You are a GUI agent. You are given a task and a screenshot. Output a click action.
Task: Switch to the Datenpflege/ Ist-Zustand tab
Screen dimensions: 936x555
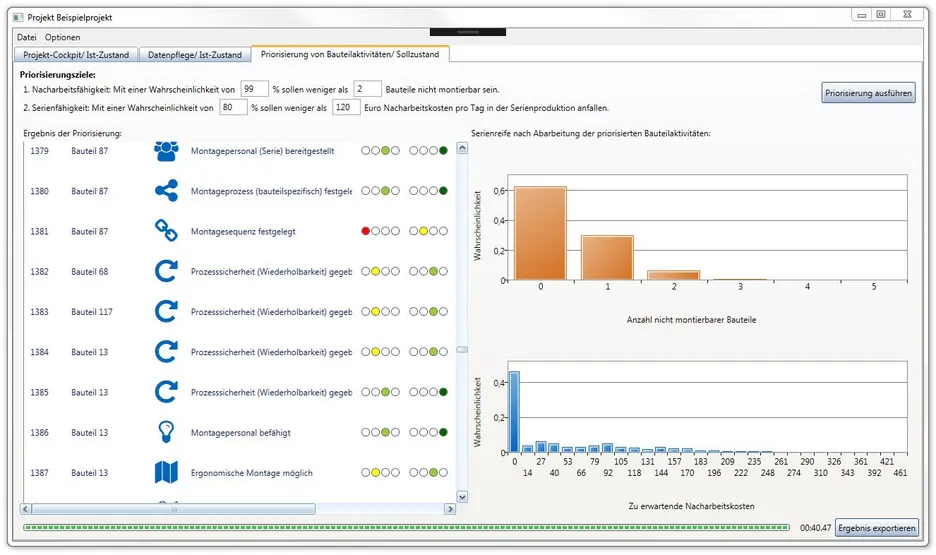(194, 55)
